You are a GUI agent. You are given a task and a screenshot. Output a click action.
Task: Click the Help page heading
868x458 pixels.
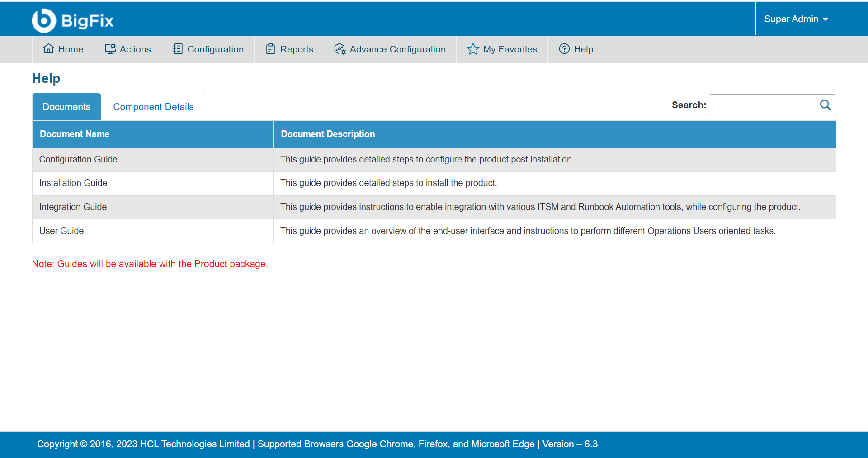(46, 79)
